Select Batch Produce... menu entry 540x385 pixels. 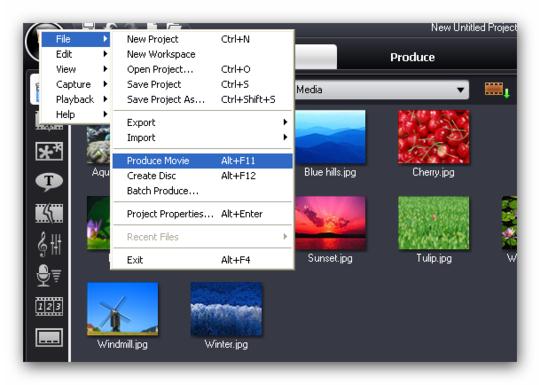202,191
